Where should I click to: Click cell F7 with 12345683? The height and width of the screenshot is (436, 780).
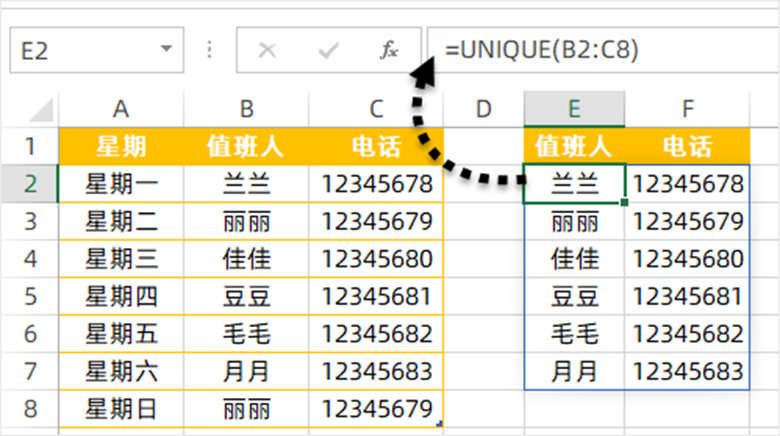coord(687,372)
